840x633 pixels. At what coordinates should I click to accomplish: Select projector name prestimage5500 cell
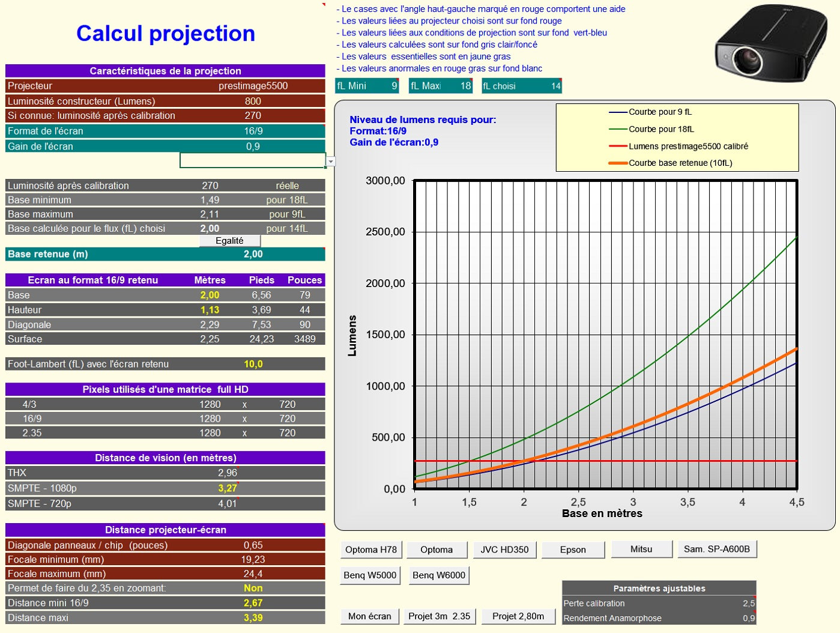(253, 86)
